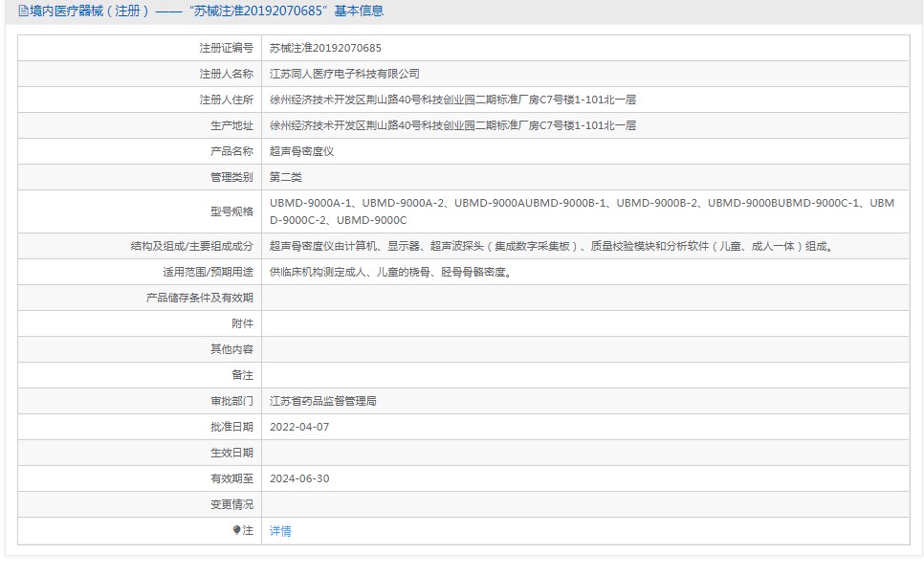
Task: Click the document icon before 境内医疗器械 title
Action: 23,11
